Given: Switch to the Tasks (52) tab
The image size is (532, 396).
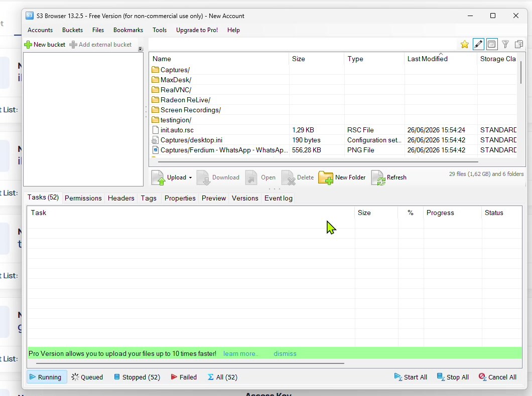Looking at the screenshot, I should click(43, 197).
